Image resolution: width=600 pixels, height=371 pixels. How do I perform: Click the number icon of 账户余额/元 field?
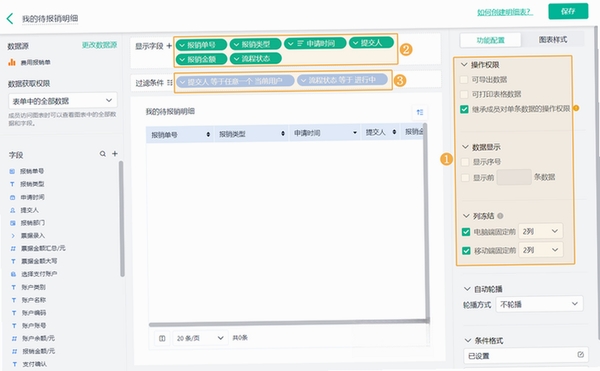(x=14, y=338)
